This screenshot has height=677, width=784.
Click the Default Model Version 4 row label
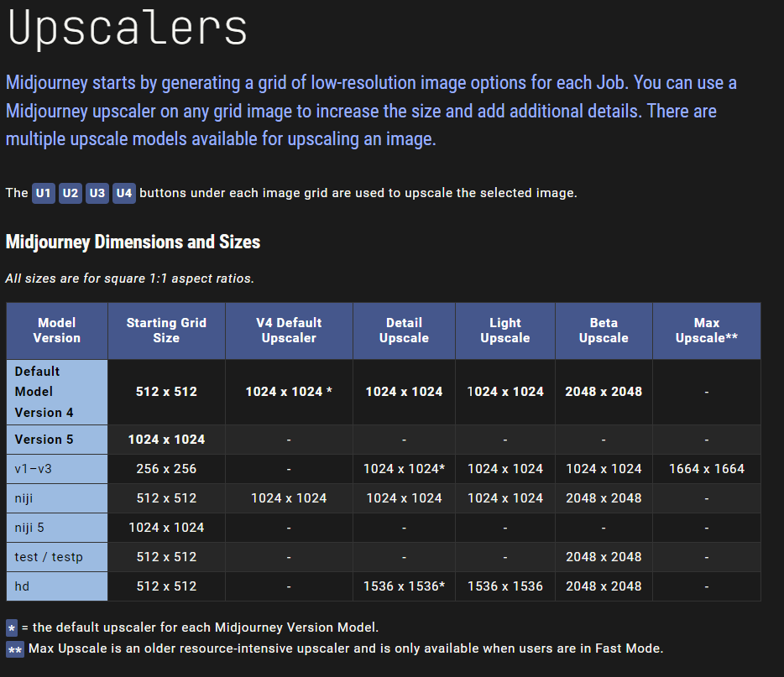coord(57,393)
